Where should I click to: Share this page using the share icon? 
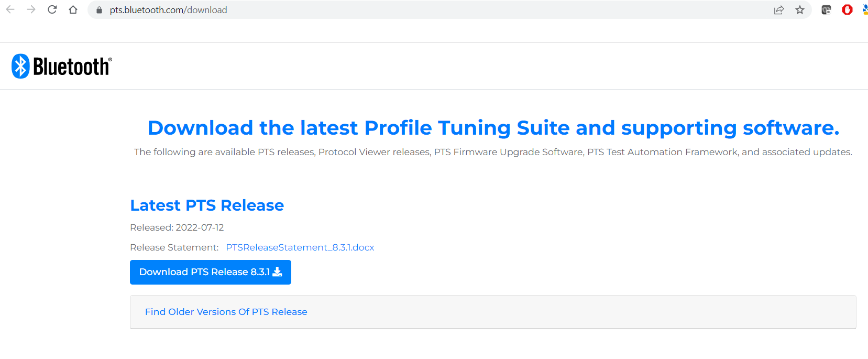point(779,10)
